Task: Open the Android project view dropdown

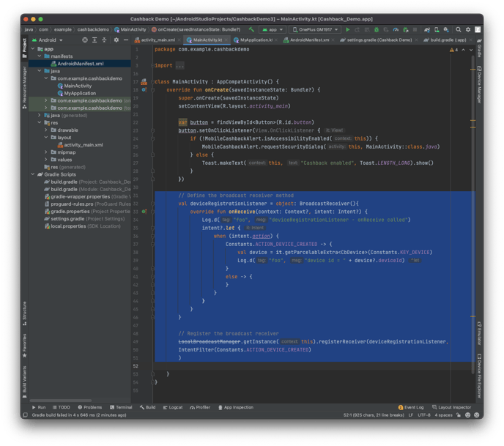Action: pos(50,40)
